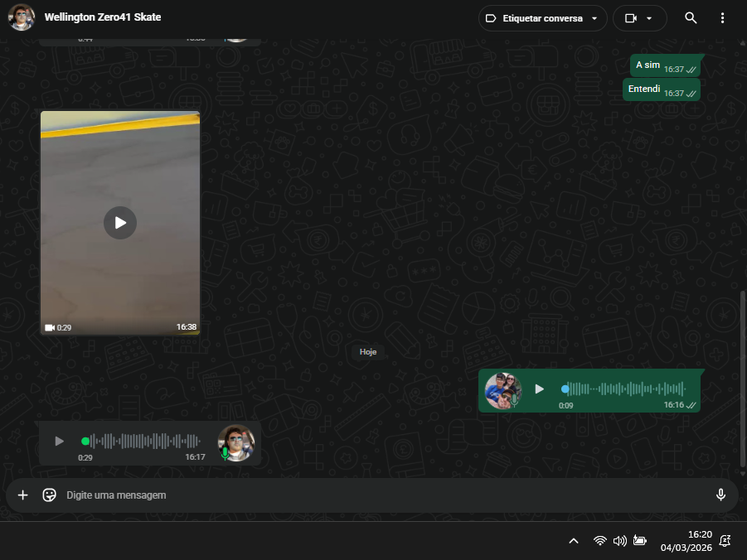Open Windows notification center bell icon

[x=725, y=541]
